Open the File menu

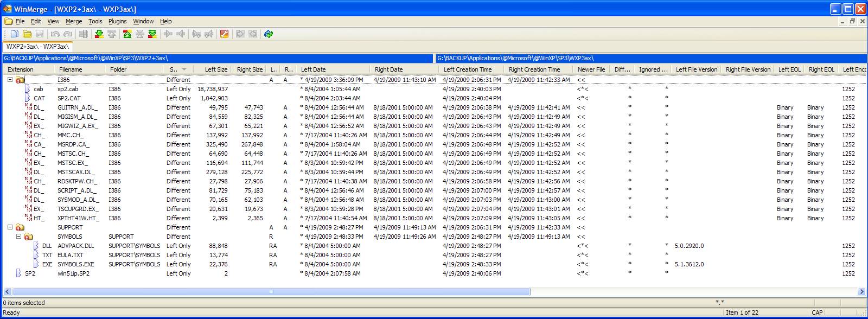coord(20,21)
